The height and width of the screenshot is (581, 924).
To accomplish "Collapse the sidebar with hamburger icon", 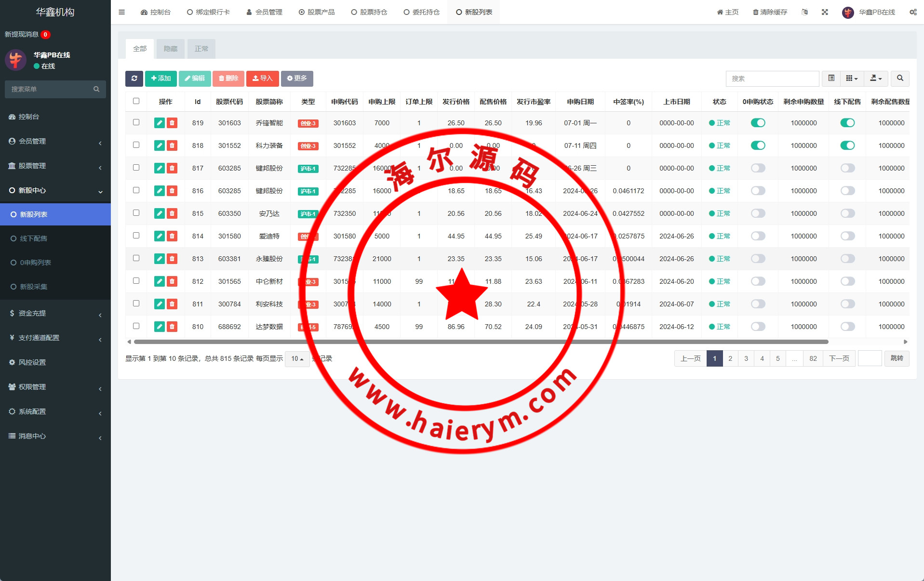I will point(121,12).
